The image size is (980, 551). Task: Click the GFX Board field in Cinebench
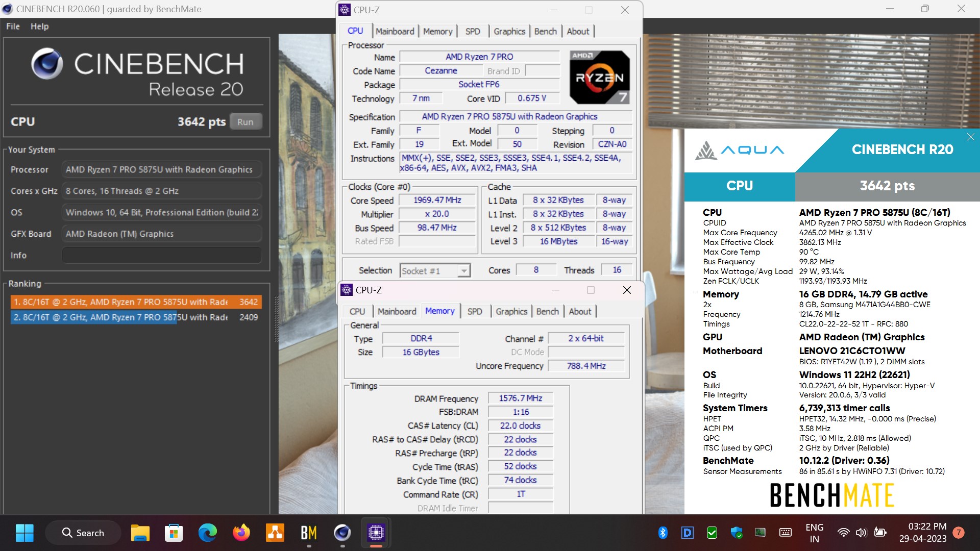161,234
